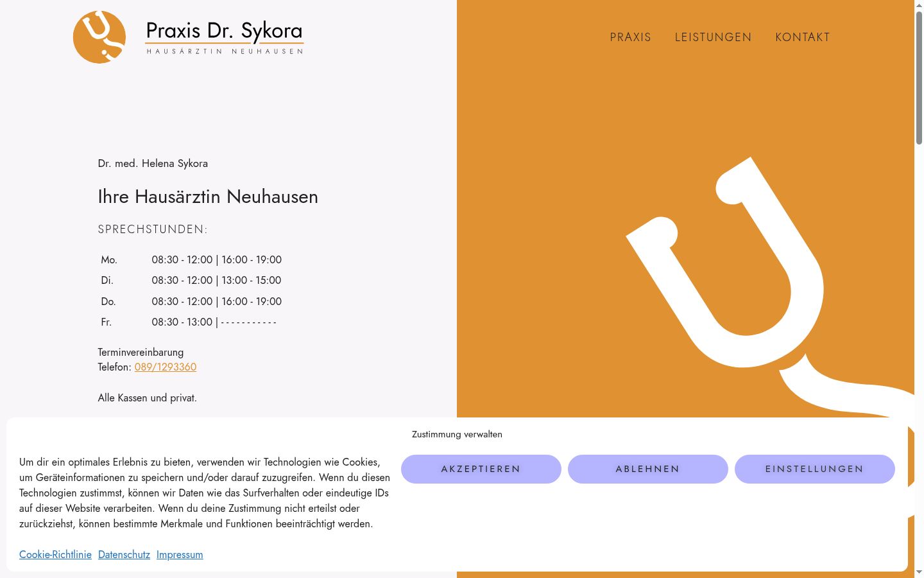The width and height of the screenshot is (924, 578).
Task: Open the Cookie-Richtlinie link
Action: point(55,554)
